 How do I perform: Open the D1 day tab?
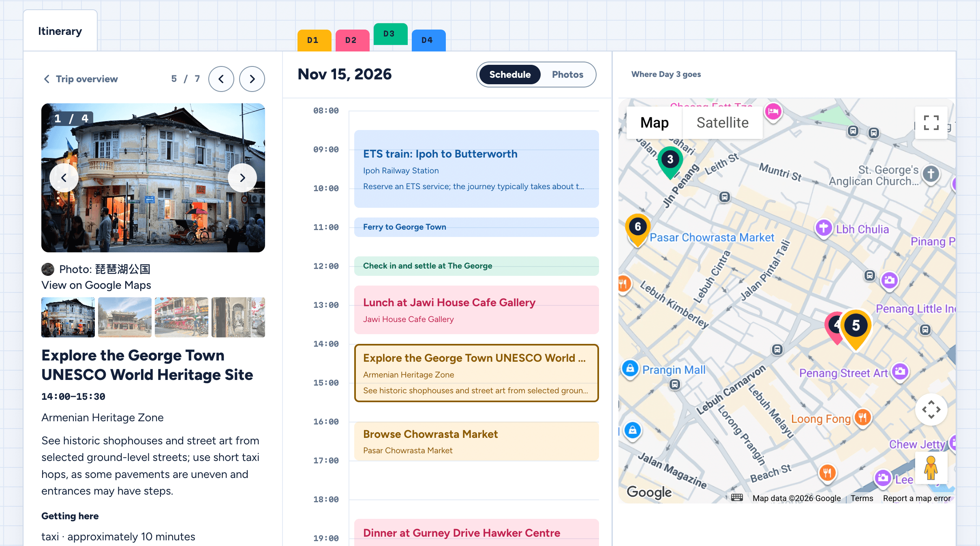click(x=314, y=41)
